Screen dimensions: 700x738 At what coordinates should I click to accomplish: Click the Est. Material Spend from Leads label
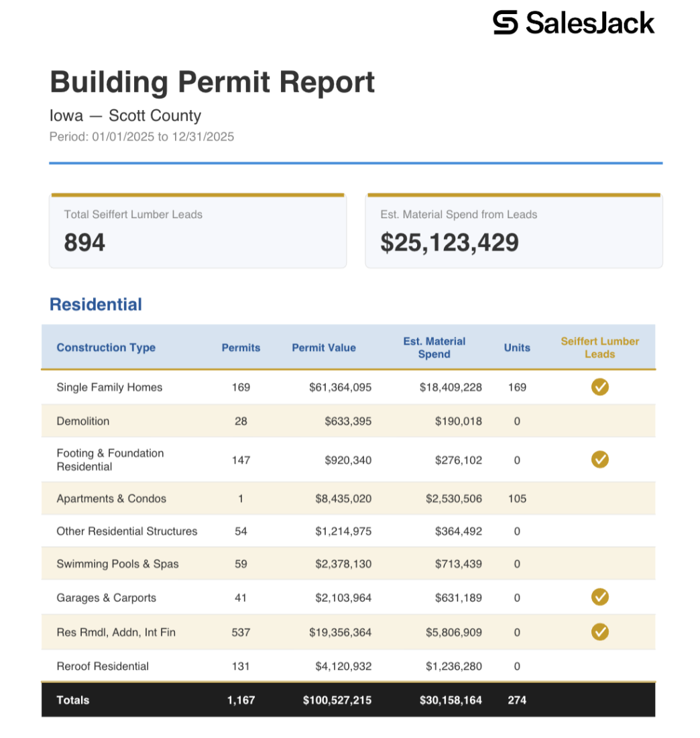point(459,214)
